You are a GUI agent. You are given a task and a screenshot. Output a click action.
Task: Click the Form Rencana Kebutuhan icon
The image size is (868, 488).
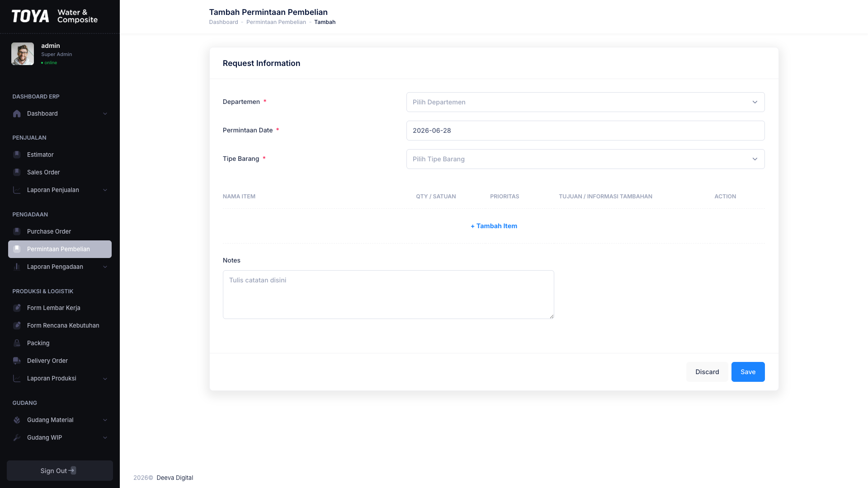point(17,325)
